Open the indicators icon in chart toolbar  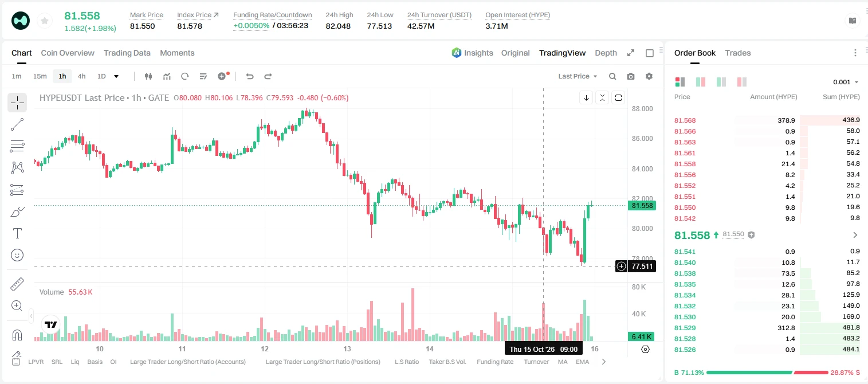167,76
